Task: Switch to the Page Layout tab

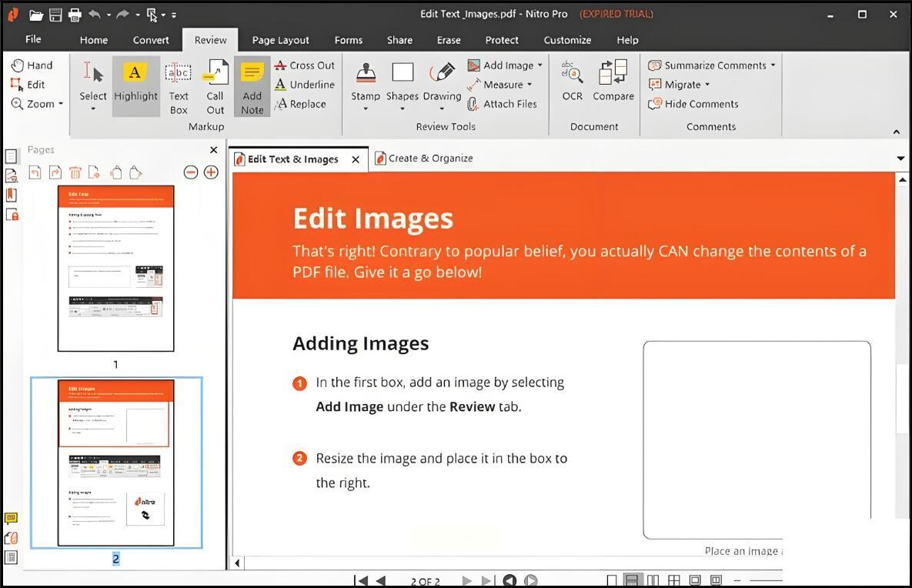Action: (x=280, y=40)
